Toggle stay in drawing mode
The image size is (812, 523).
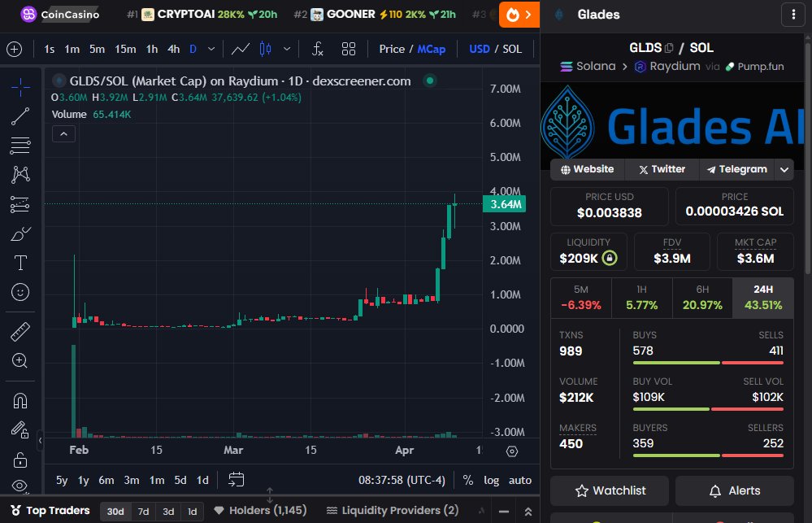tap(20, 429)
